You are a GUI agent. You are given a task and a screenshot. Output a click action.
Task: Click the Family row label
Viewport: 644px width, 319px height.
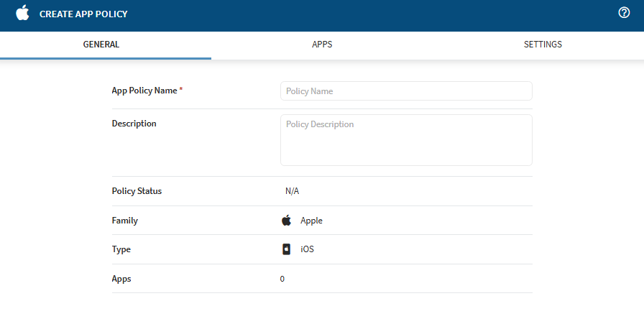point(125,221)
